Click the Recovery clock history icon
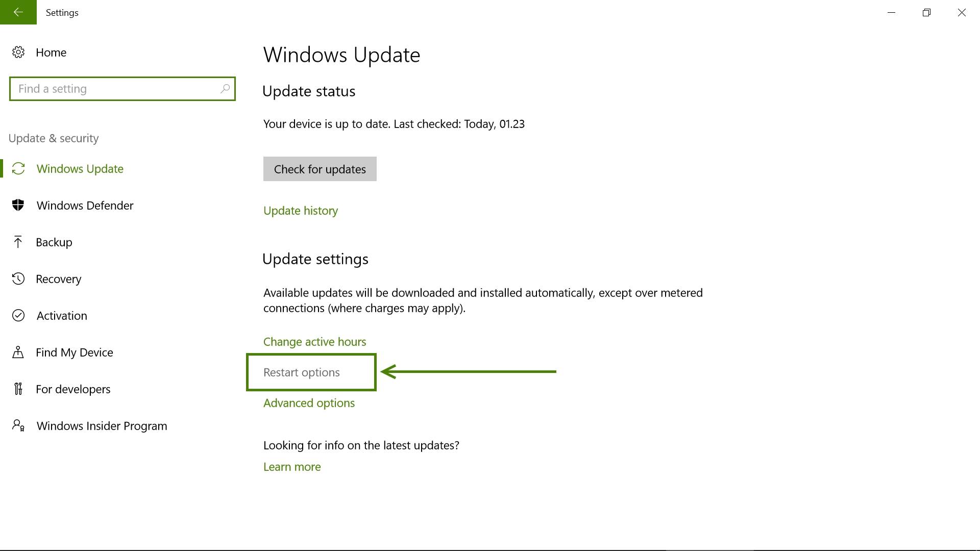The width and height of the screenshot is (980, 551). 18,279
